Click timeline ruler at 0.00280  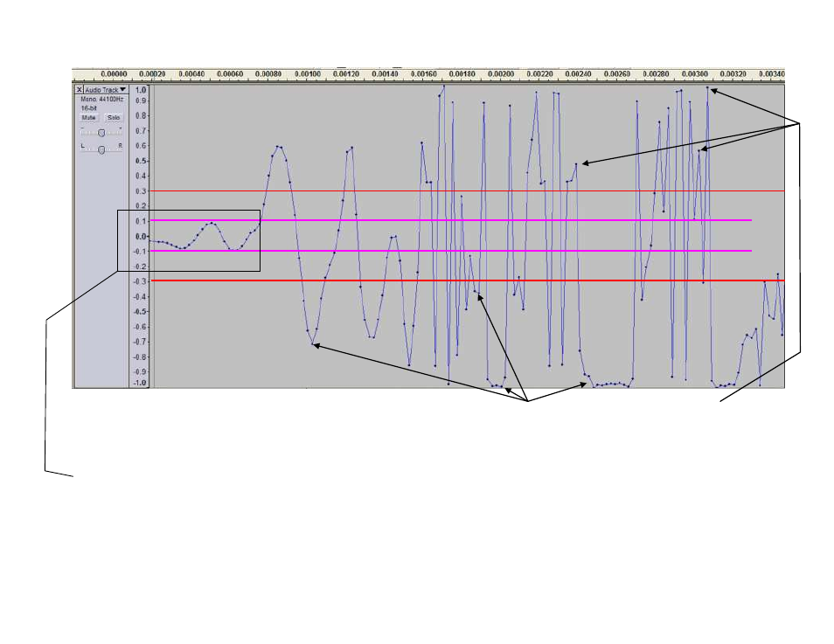click(x=656, y=74)
